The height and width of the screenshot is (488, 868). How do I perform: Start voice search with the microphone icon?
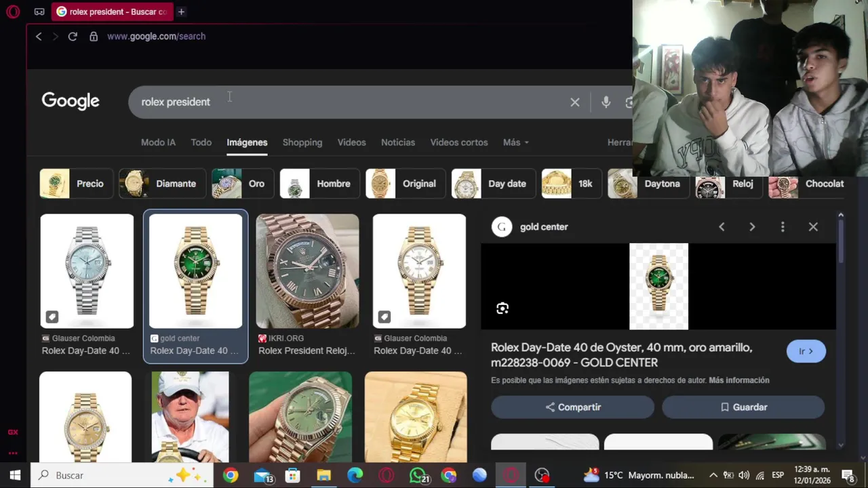point(606,102)
